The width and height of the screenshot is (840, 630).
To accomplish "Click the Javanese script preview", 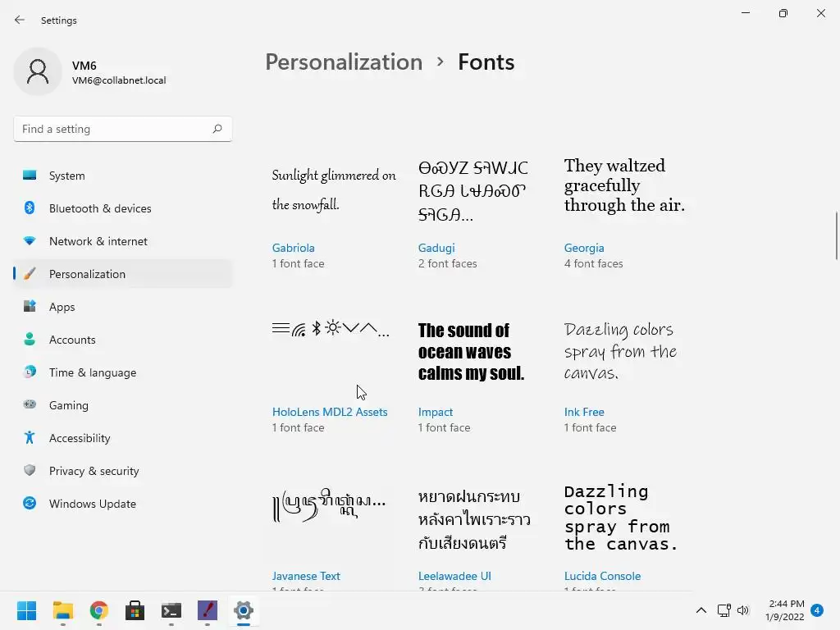I will pos(329,504).
